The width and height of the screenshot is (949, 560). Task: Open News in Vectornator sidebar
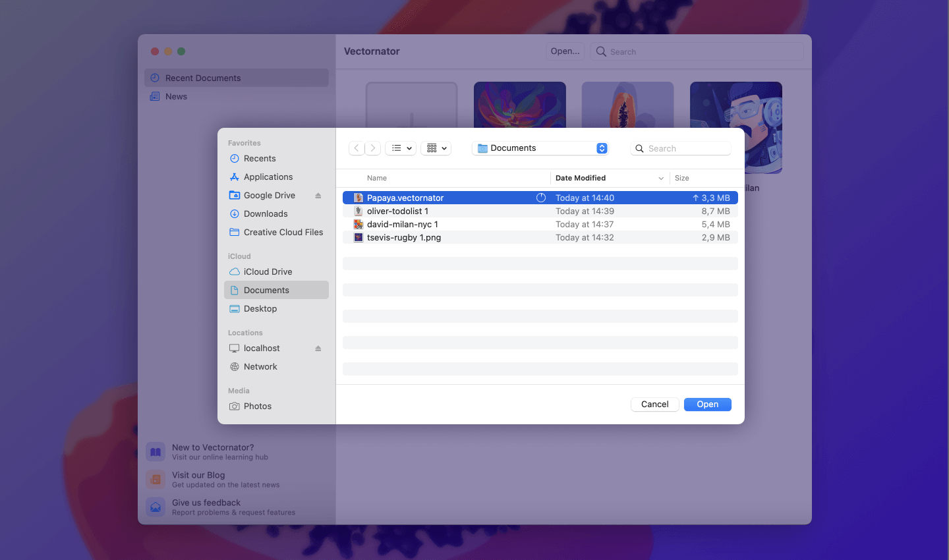coord(237,96)
